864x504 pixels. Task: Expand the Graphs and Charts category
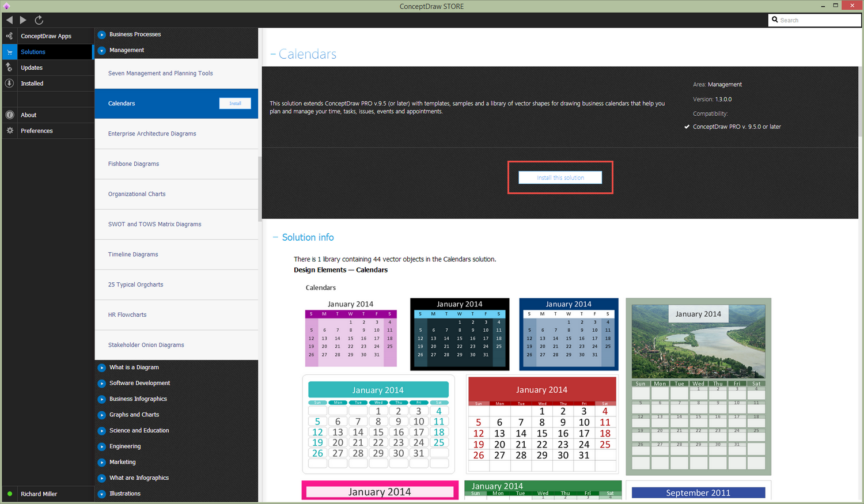pyautogui.click(x=102, y=415)
